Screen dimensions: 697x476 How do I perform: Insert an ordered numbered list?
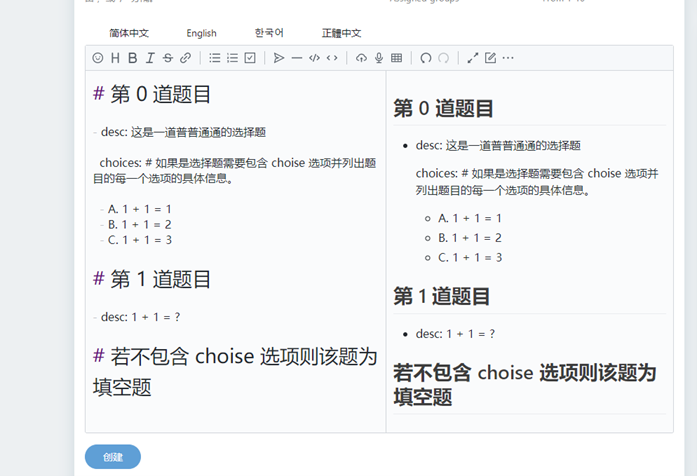[232, 58]
